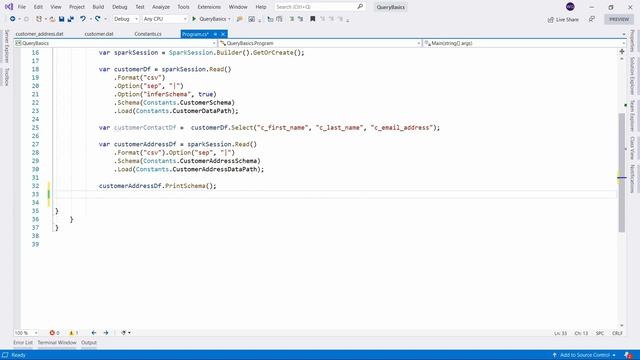
Task: Click the SPC indentation indicator
Action: [x=600, y=333]
